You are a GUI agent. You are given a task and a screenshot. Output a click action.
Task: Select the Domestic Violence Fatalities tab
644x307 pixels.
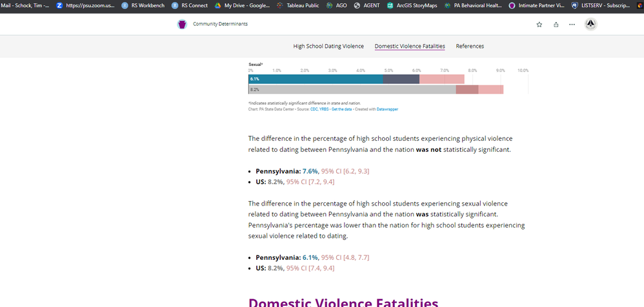point(410,46)
